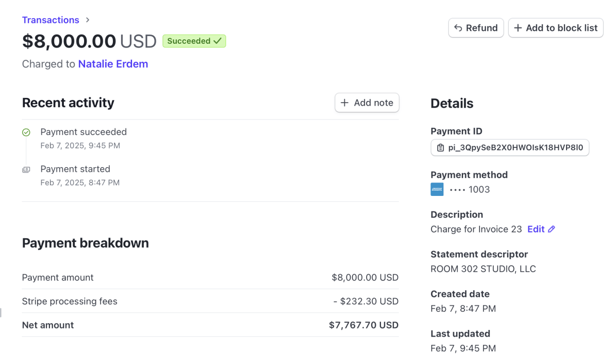Click the green check beside Payment succeeded
615x364 pixels.
click(x=26, y=132)
